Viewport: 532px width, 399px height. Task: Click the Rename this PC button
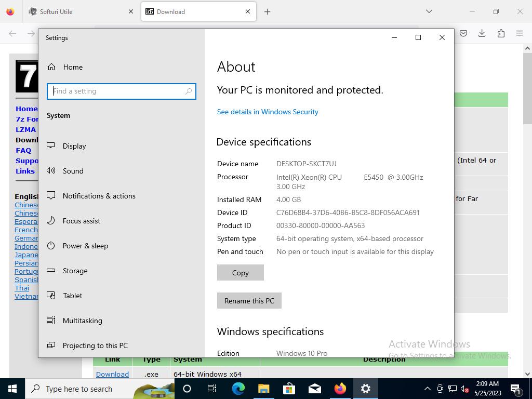pos(249,301)
